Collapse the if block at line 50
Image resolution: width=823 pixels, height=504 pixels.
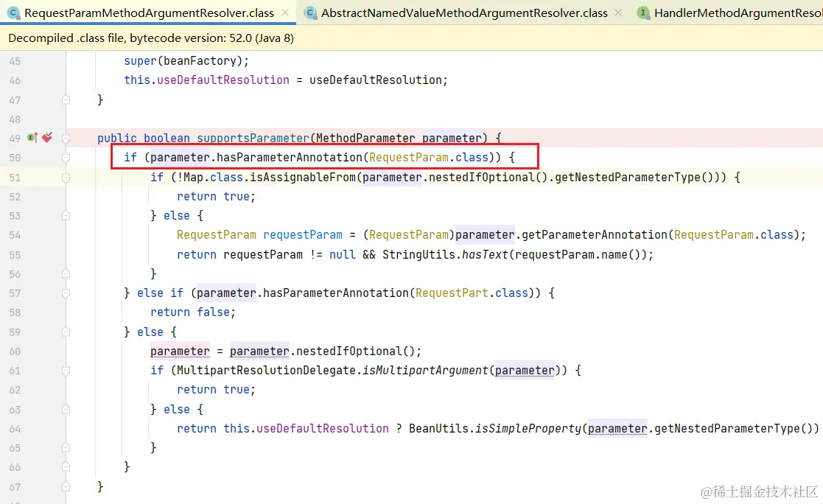click(66, 158)
